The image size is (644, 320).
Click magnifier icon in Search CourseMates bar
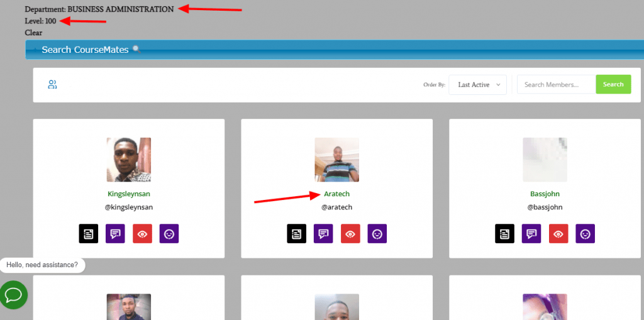tap(136, 50)
